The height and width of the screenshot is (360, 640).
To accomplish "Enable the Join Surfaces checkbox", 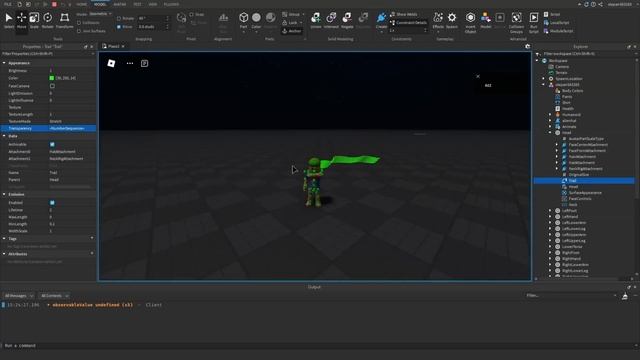I will pyautogui.click(x=79, y=31).
